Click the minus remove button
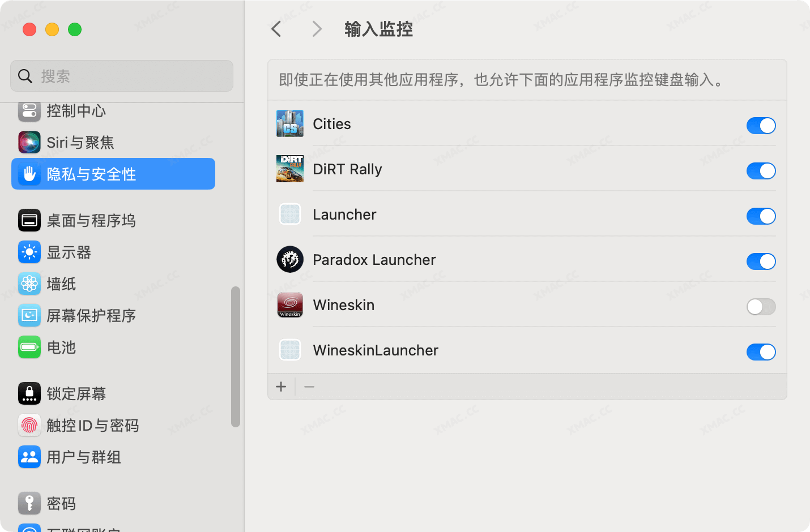810x532 pixels. point(309,387)
